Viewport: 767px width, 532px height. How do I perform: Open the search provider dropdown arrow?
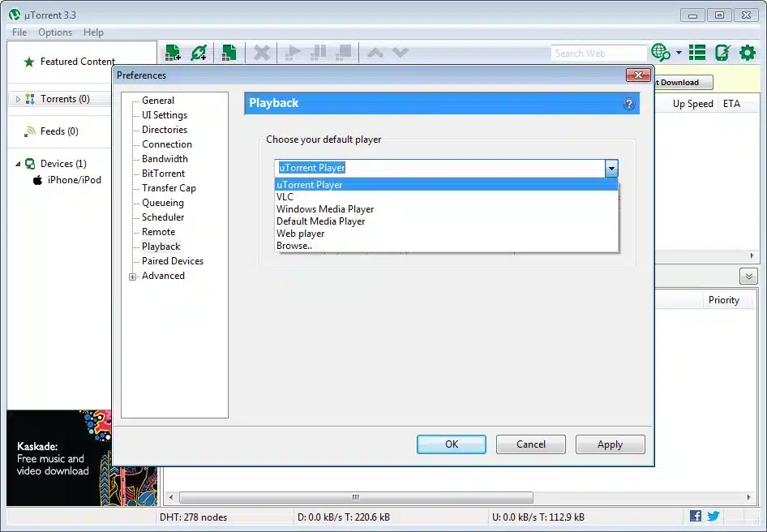tap(679, 53)
